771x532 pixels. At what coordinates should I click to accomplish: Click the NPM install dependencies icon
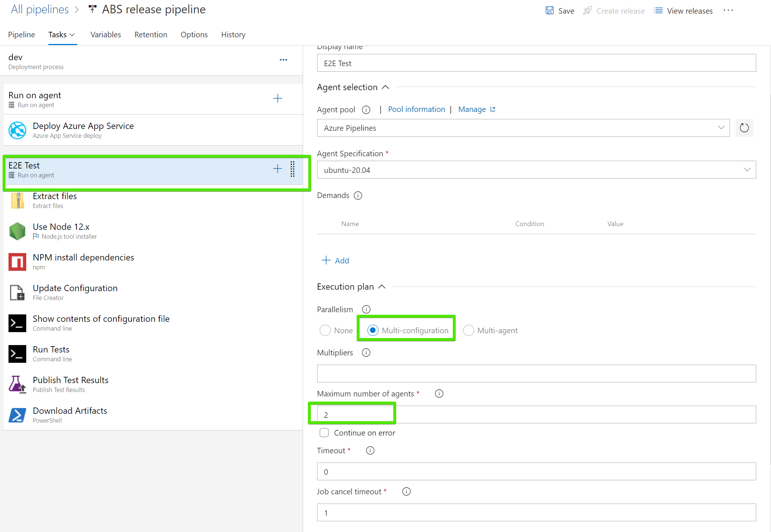[17, 262]
